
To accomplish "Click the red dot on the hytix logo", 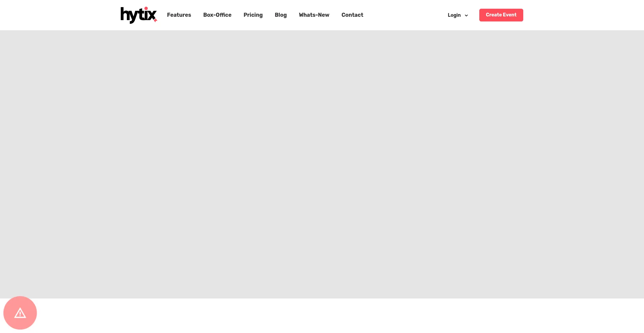I will [146, 8].
